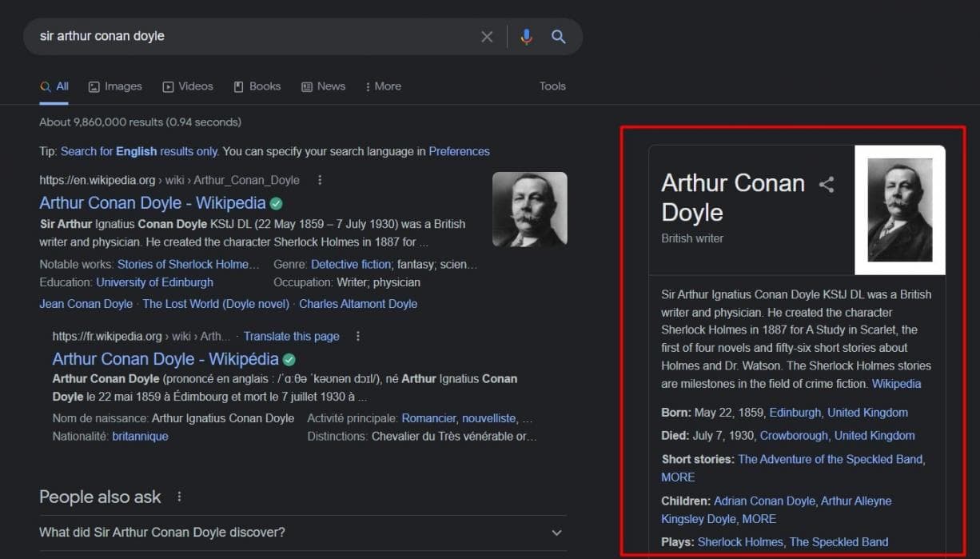The width and height of the screenshot is (980, 559).
Task: Switch to the Images tab
Action: coord(115,86)
